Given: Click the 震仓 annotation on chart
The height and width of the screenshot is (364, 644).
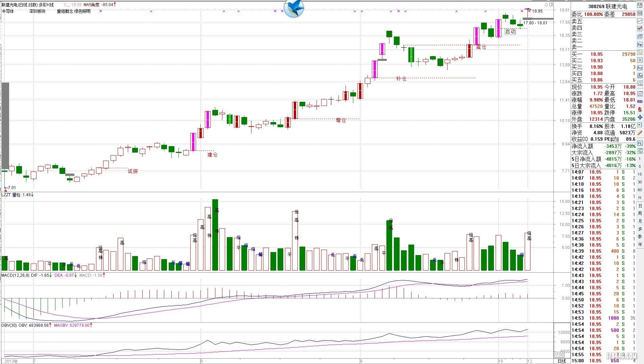Looking at the screenshot, I should pyautogui.click(x=481, y=47).
